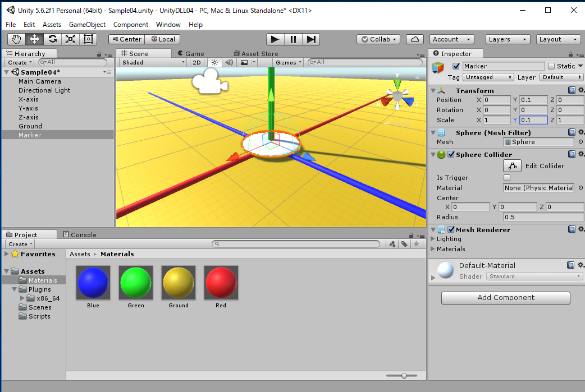The width and height of the screenshot is (585, 392).
Task: Click the Add Component button
Action: click(x=505, y=298)
